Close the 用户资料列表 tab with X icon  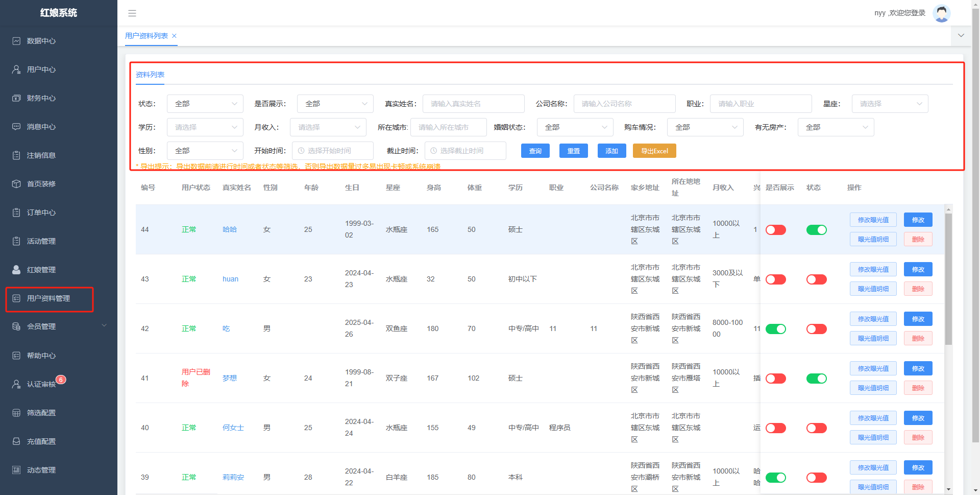175,36
